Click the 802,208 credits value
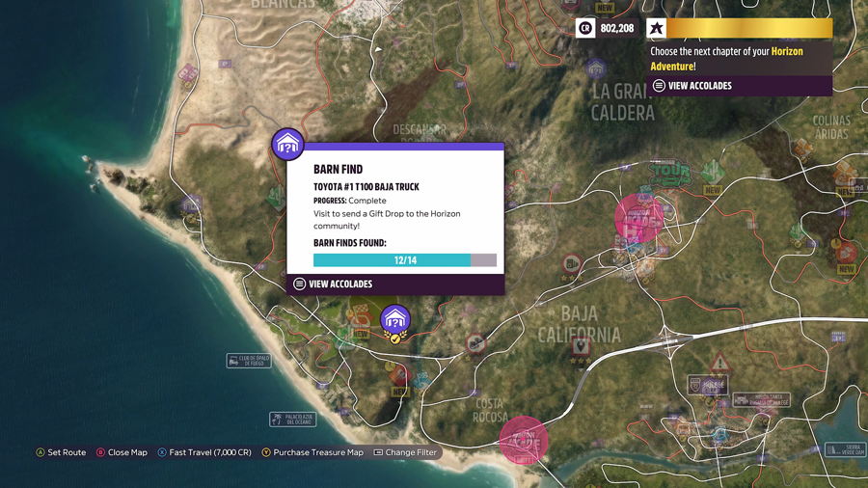Viewport: 868px width, 488px height. pyautogui.click(x=616, y=28)
